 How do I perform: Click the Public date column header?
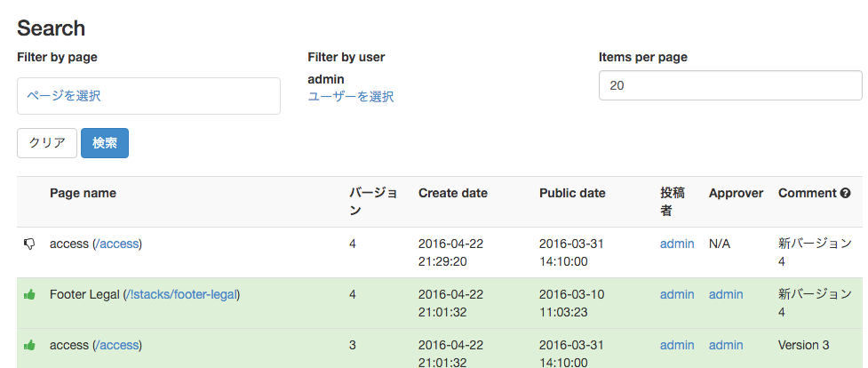point(572,194)
